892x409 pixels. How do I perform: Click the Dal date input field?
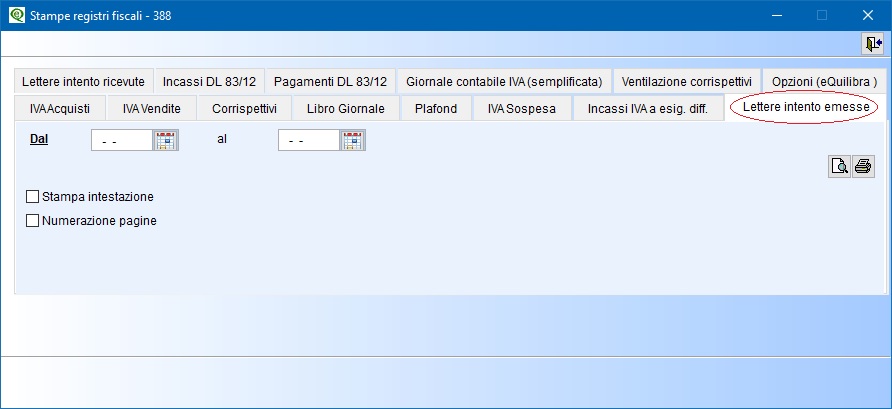click(x=121, y=140)
